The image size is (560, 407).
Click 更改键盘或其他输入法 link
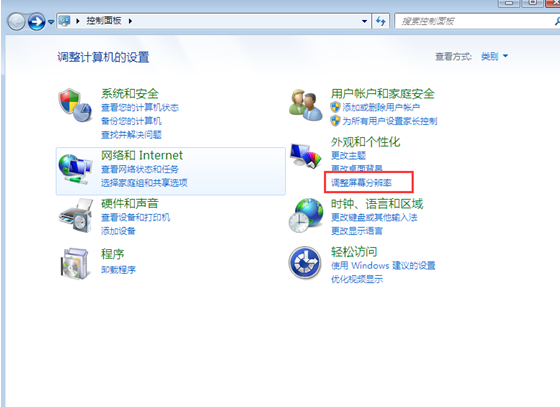coord(374,217)
